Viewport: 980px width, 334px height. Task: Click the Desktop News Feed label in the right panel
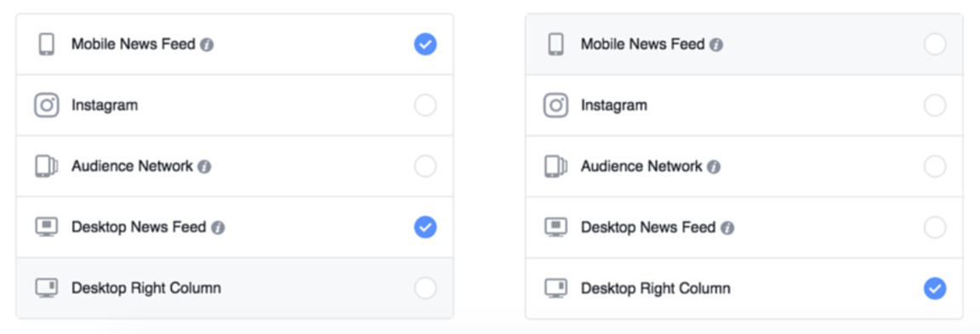[648, 227]
